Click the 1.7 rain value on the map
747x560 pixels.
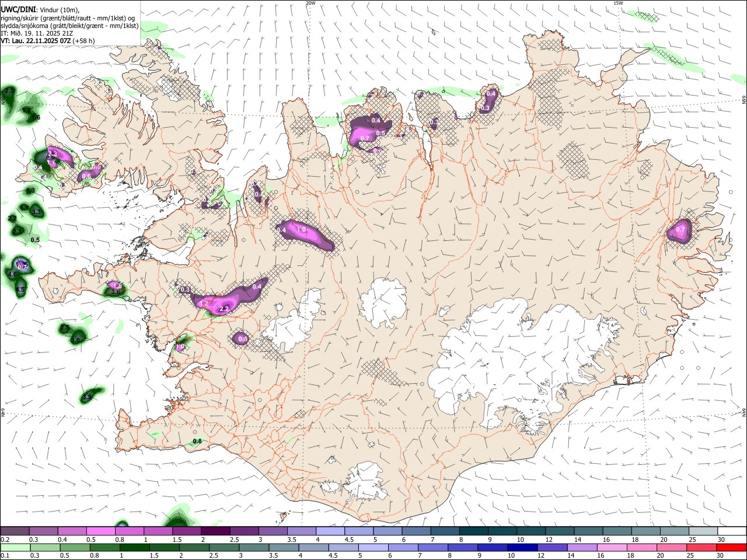25,208
